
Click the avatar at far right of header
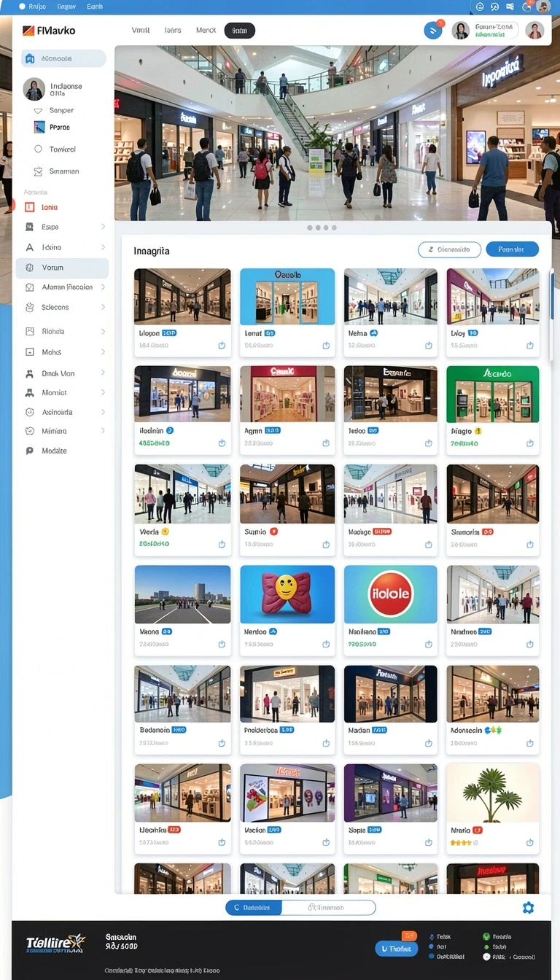pos(534,31)
